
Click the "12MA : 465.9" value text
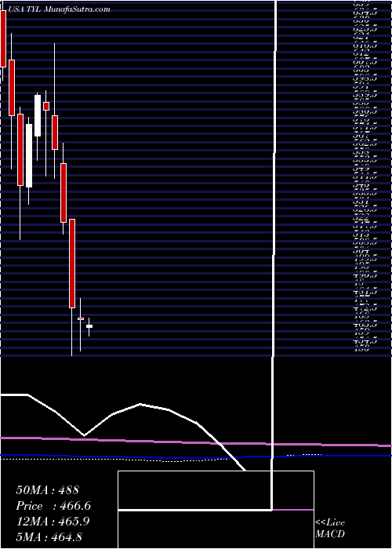[x=53, y=522]
